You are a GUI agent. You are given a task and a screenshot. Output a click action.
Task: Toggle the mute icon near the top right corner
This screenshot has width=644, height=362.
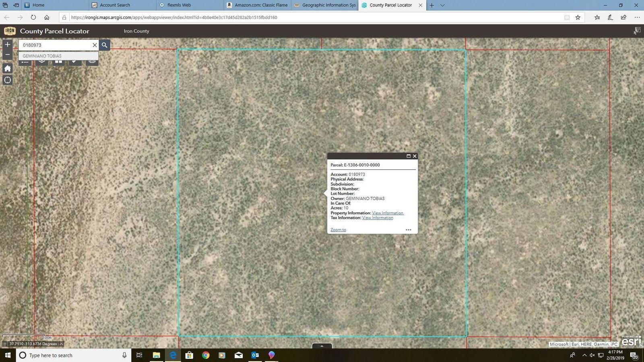point(637,31)
